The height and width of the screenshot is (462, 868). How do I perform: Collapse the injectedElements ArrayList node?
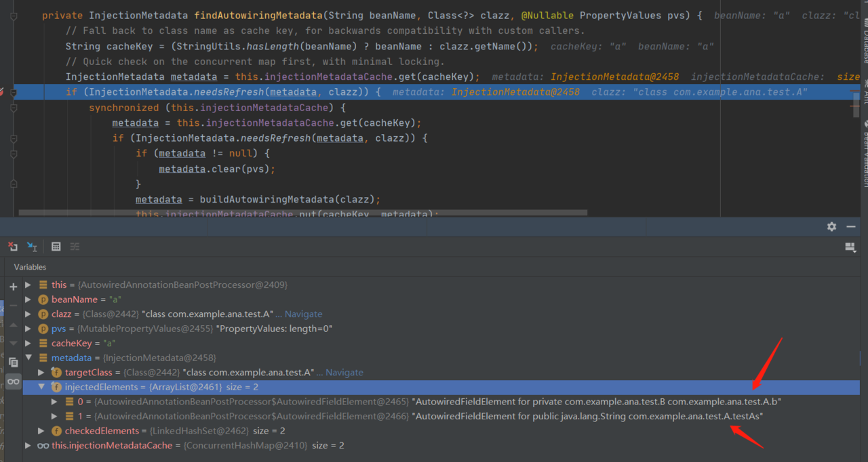[42, 387]
